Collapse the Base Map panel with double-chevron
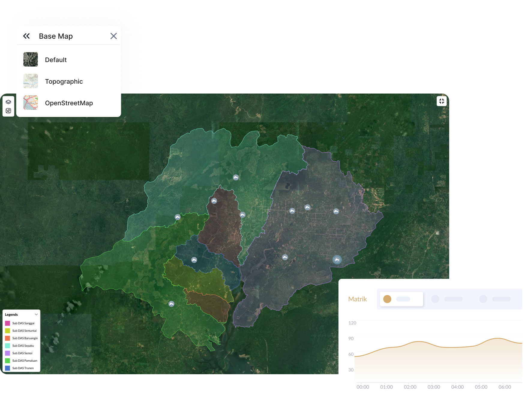This screenshot has width=532, height=400. [x=26, y=36]
